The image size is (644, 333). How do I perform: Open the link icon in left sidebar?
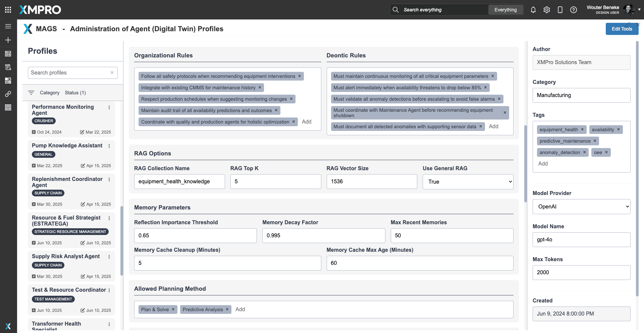tap(8, 94)
